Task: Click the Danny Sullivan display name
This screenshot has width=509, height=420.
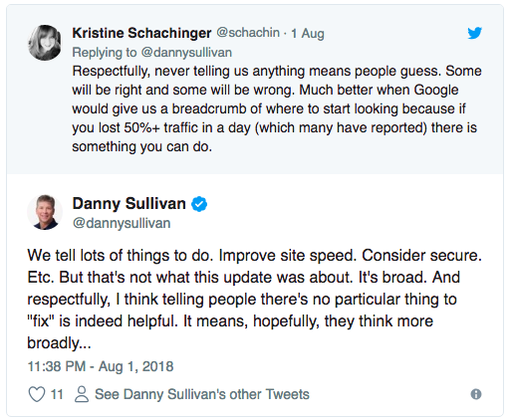Action: coord(129,203)
